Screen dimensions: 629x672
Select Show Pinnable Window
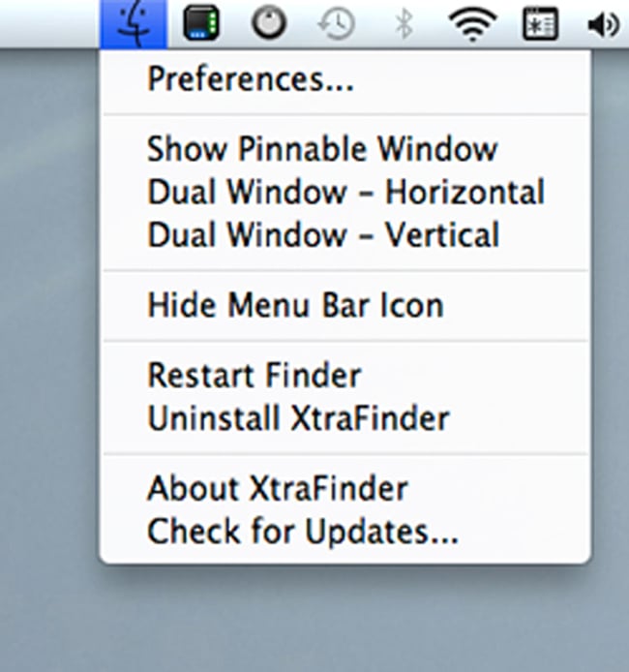point(321,150)
